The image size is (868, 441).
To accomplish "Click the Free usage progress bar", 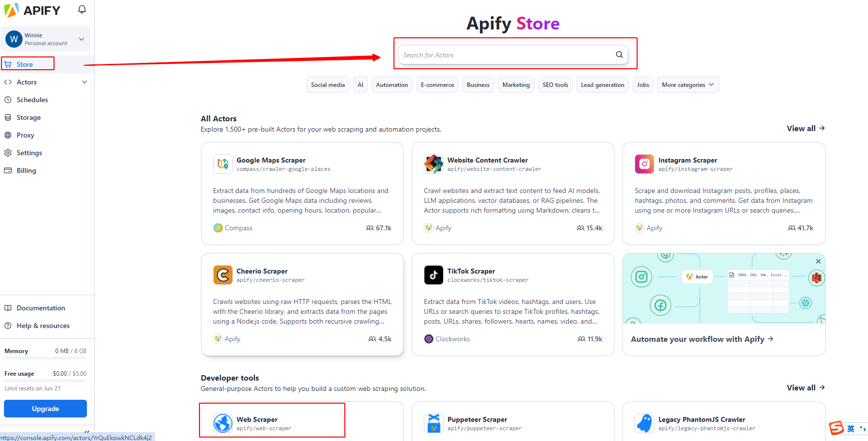I will coord(45,381).
